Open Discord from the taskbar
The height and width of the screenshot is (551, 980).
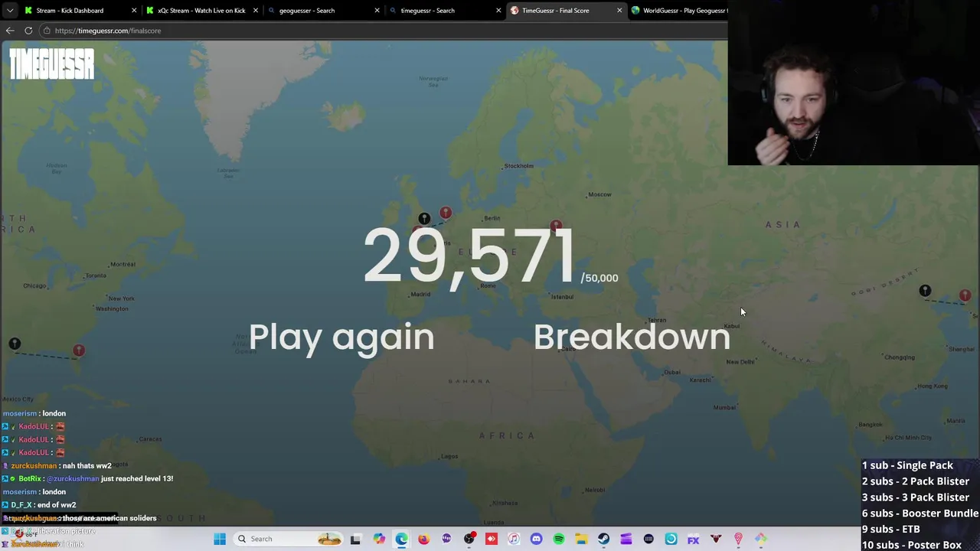tap(536, 539)
